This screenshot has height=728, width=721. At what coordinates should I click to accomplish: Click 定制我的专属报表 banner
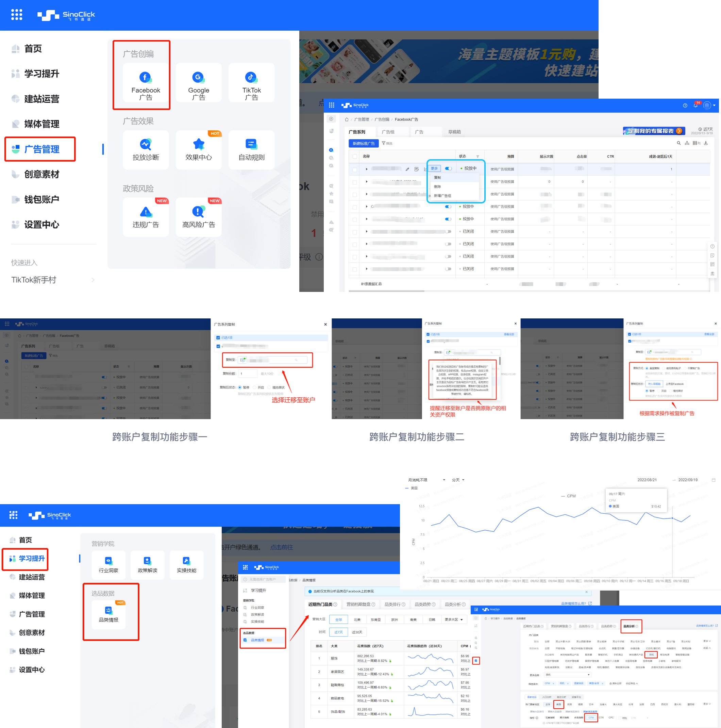[654, 131]
